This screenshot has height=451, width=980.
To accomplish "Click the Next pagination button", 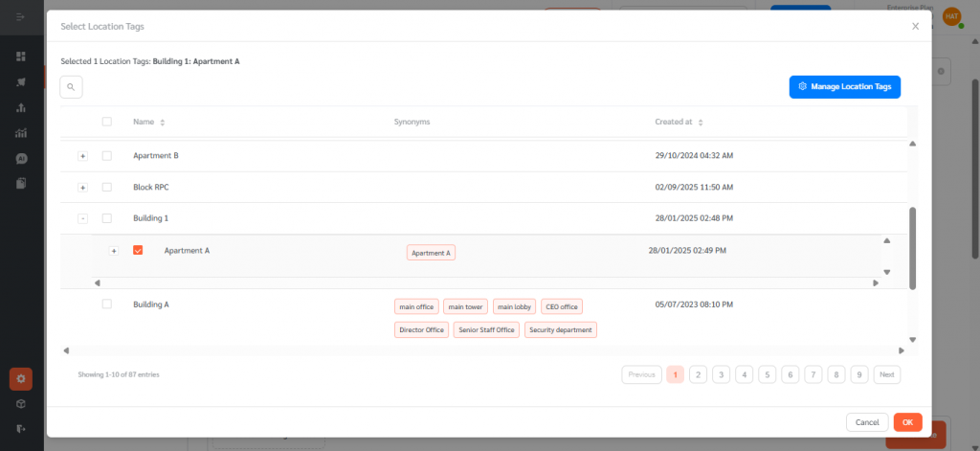I will tap(886, 374).
